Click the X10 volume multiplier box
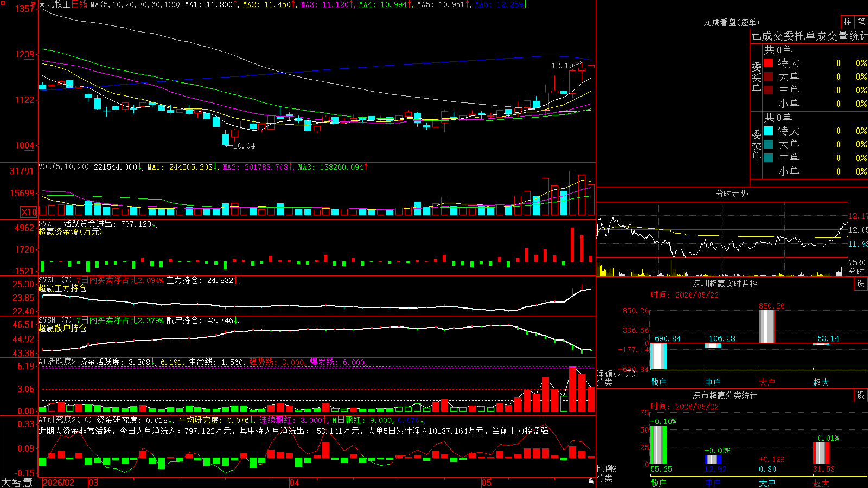 29,212
